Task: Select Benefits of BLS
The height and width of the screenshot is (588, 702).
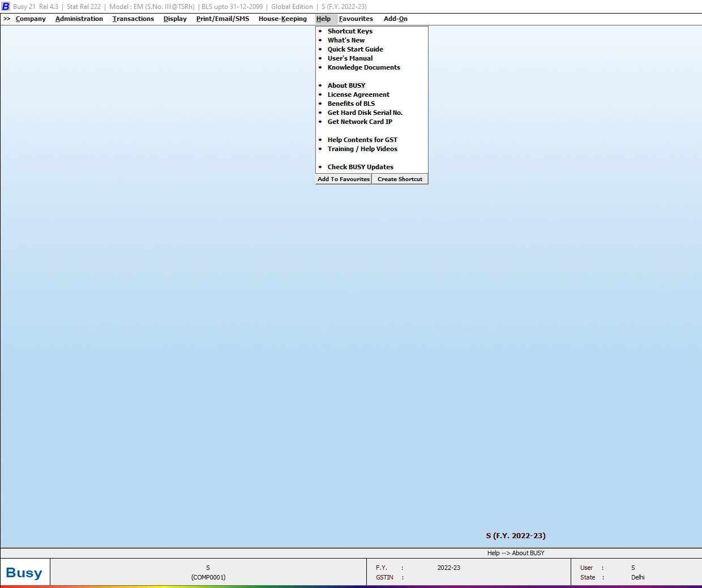Action: (x=351, y=104)
